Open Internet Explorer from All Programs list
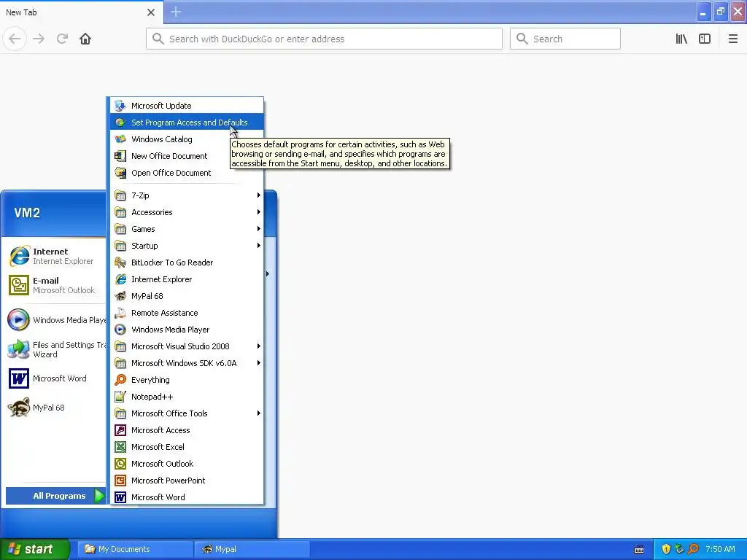Screen dimensions: 747x560 187,279
